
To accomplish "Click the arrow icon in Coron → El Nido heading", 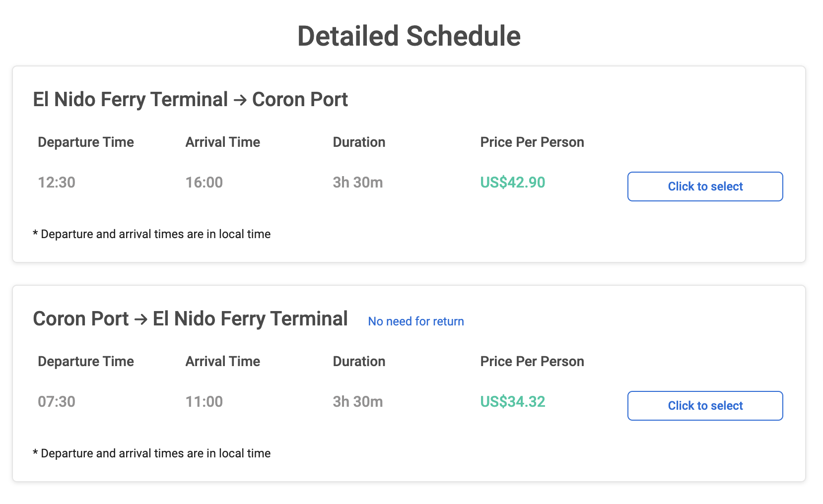I will tap(140, 319).
